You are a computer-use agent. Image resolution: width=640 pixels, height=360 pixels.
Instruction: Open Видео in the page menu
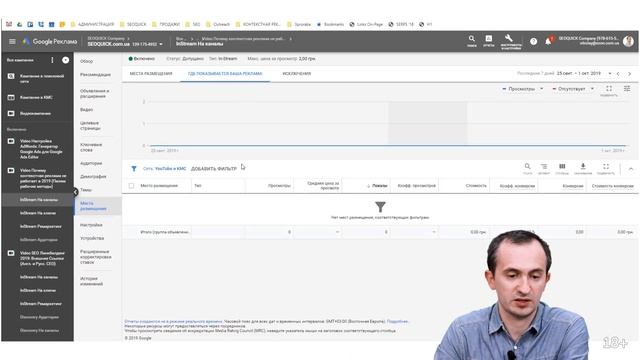coord(87,110)
